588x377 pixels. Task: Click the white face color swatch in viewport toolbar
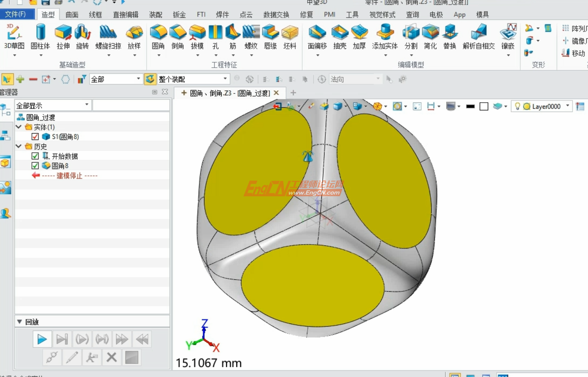click(484, 106)
